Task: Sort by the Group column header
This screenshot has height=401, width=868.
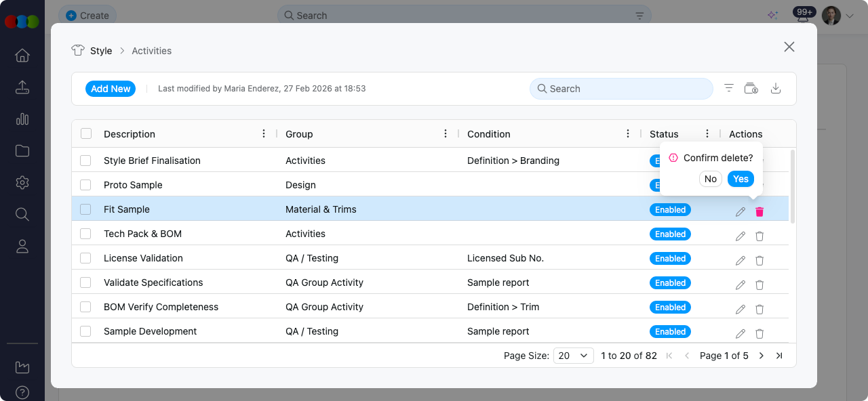Action: [x=299, y=134]
